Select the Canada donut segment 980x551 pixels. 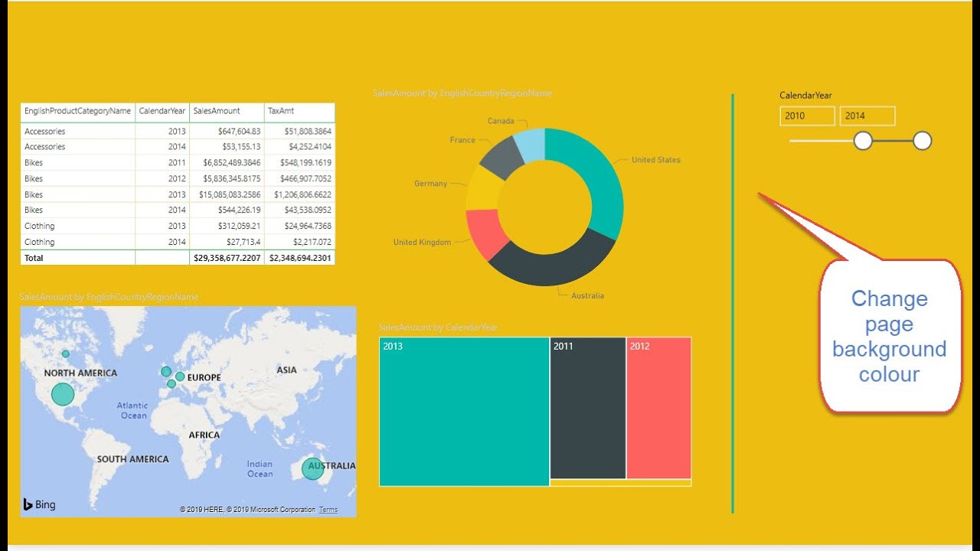[531, 145]
